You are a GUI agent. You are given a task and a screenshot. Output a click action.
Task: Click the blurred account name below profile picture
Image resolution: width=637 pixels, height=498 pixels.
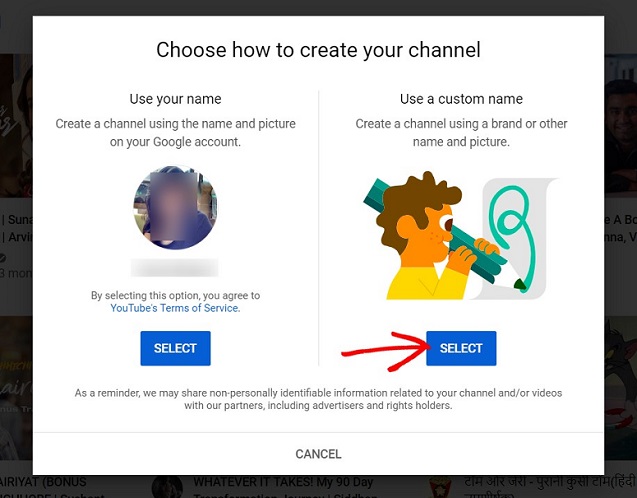(x=175, y=268)
